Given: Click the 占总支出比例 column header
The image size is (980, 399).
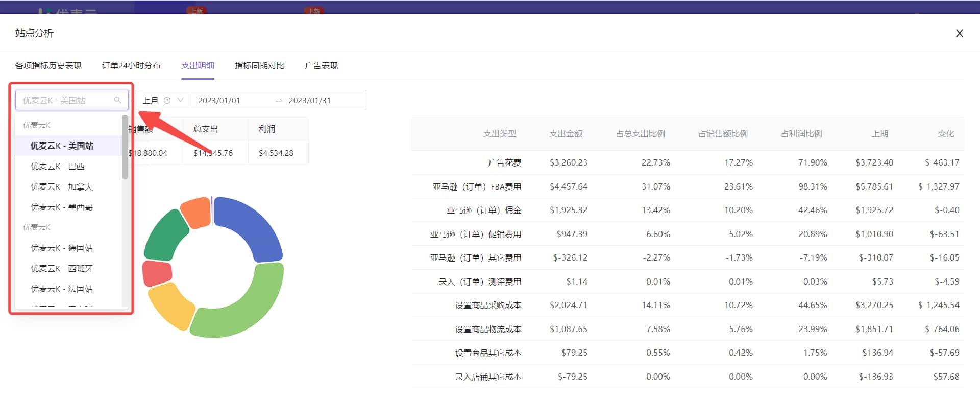Looking at the screenshot, I should (641, 134).
